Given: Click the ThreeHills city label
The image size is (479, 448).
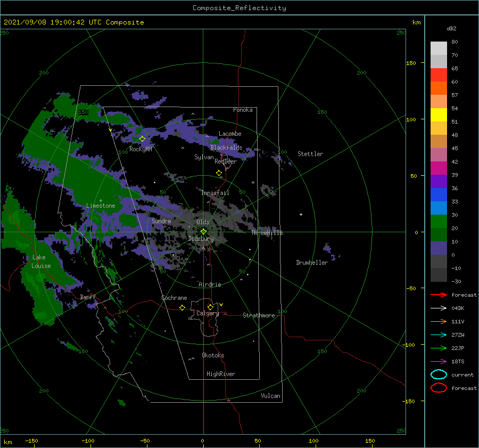Looking at the screenshot, I should click(267, 233).
